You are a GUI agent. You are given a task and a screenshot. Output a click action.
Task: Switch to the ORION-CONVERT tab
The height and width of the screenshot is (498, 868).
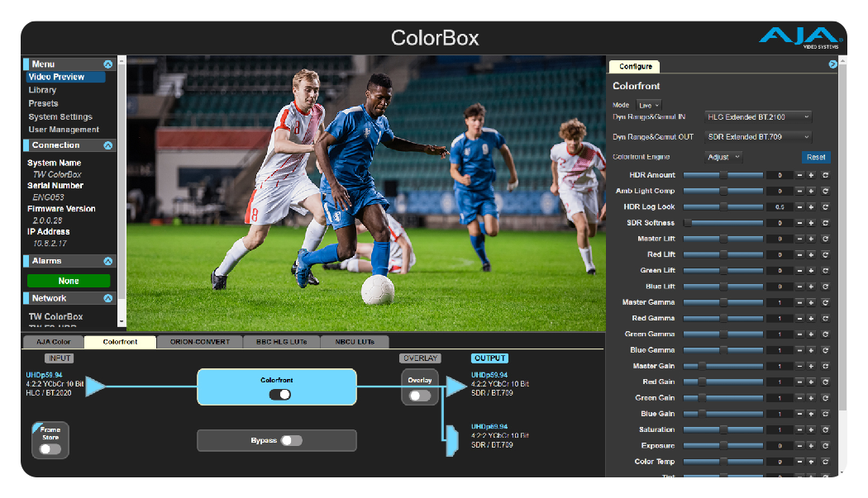[x=200, y=342]
